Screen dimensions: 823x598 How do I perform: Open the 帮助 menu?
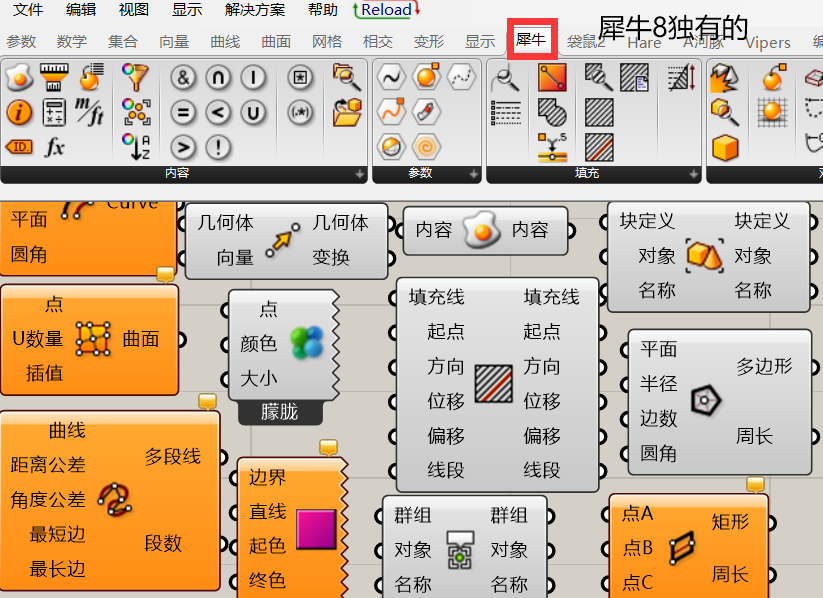point(323,9)
